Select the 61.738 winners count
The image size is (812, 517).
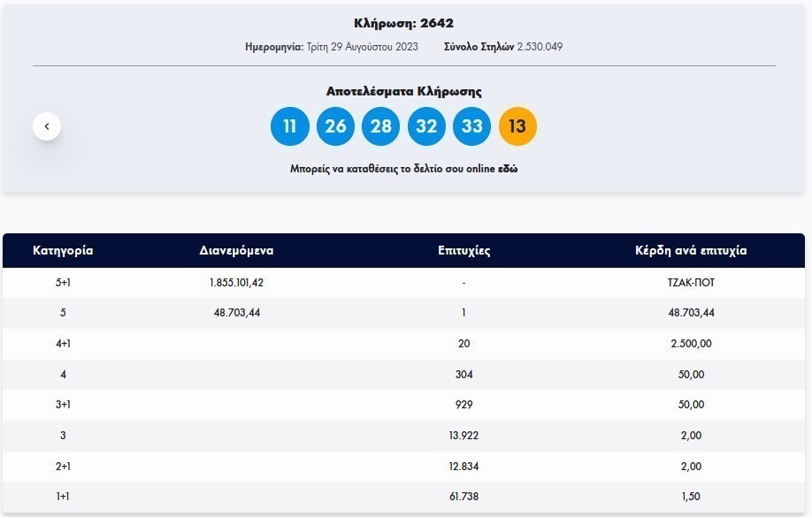click(x=463, y=497)
